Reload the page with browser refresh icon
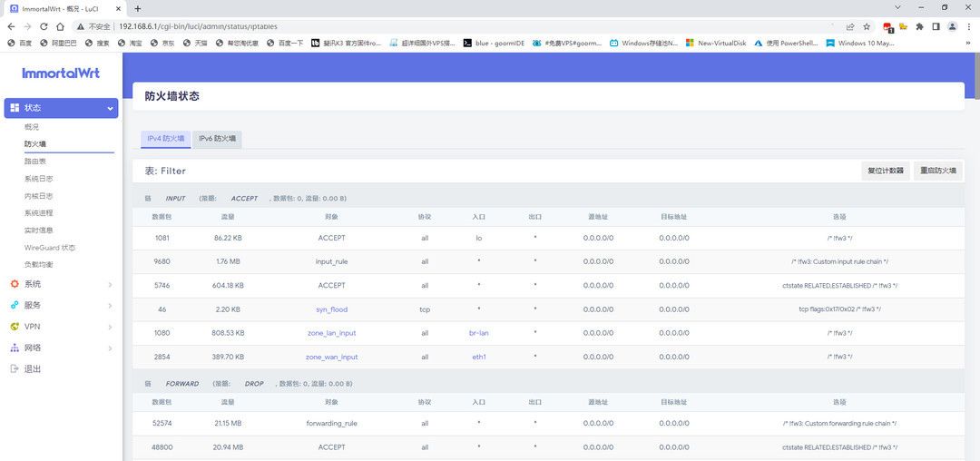 coord(44,26)
